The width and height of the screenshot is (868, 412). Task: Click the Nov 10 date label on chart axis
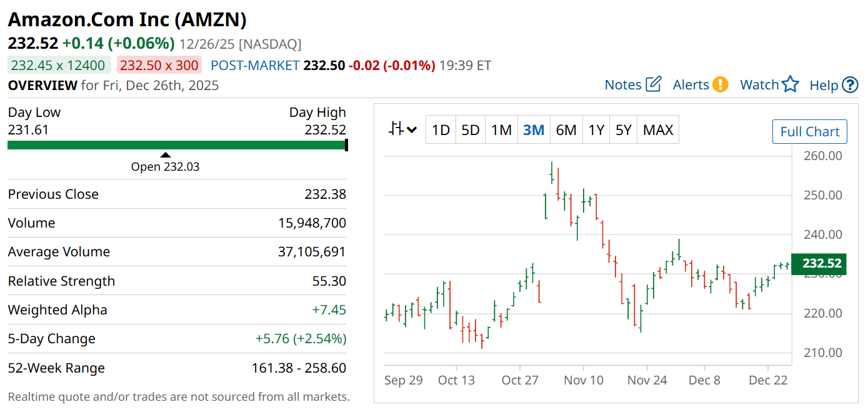584,380
